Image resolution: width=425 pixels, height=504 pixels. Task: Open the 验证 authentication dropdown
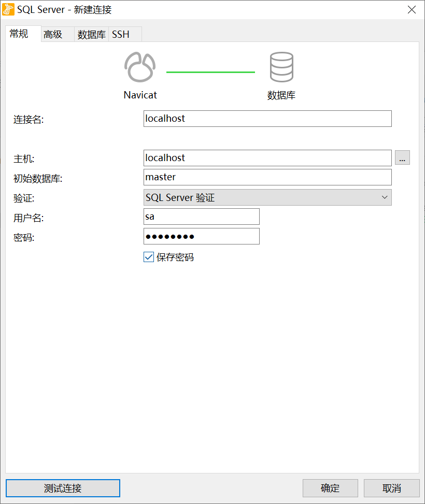pos(267,197)
